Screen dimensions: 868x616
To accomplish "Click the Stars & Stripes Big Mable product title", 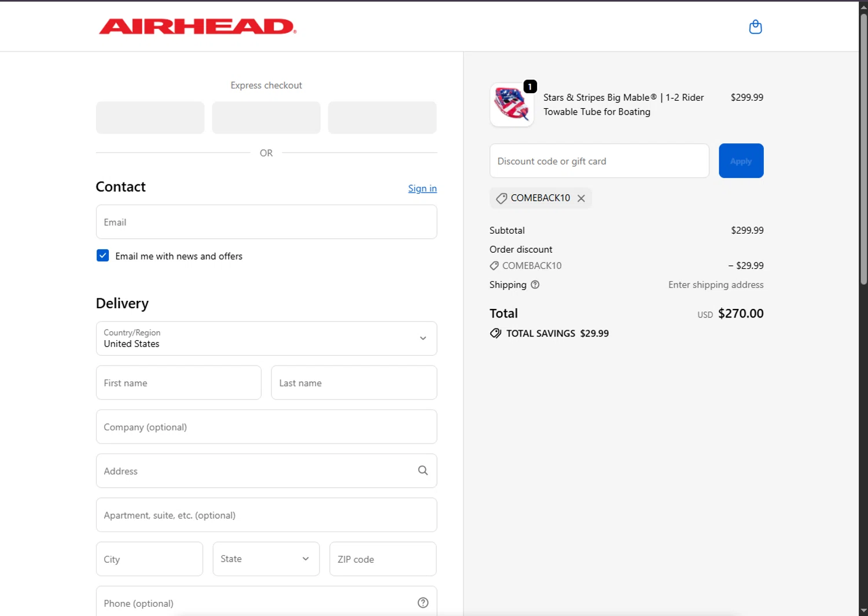I will [x=624, y=105].
